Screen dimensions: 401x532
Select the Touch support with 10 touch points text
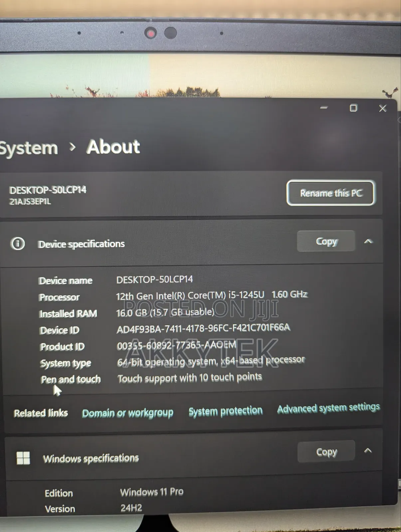[190, 378]
